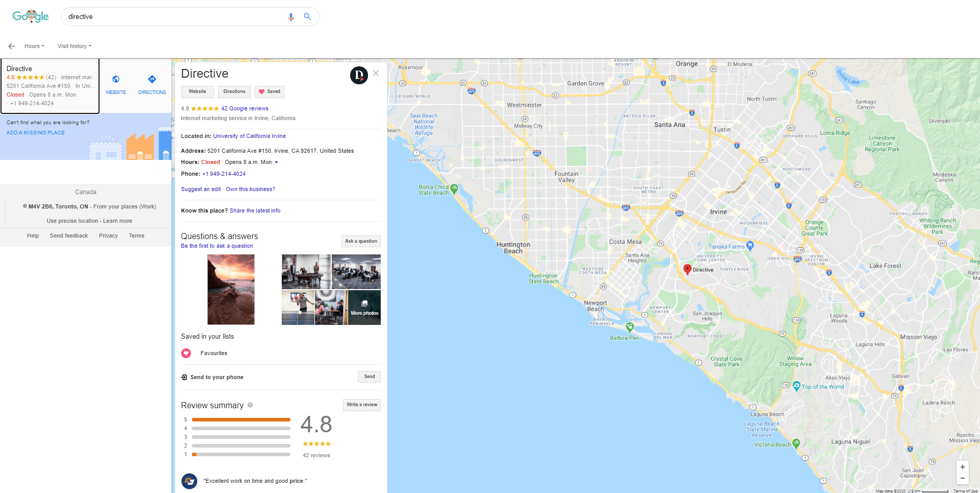The image size is (980, 493).
Task: Click Balboa Pier map marker
Action: tap(630, 327)
